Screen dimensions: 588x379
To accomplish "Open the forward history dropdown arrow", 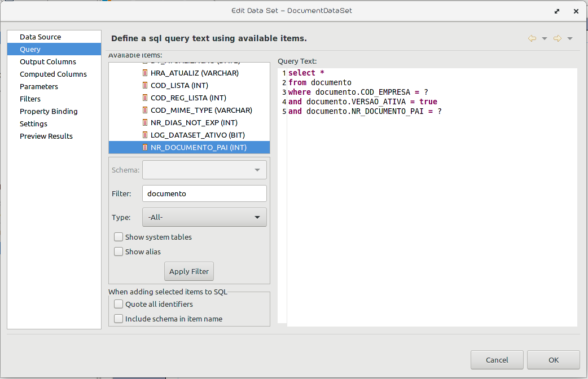I will point(570,38).
